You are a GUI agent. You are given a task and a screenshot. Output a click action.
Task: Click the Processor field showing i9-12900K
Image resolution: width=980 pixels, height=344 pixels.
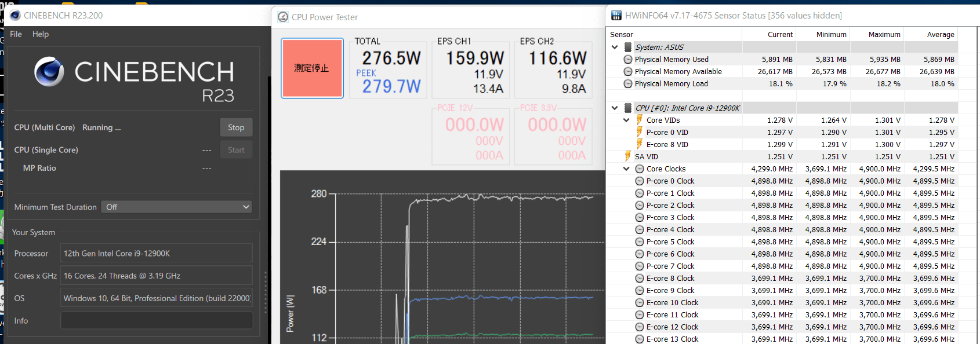(x=157, y=253)
